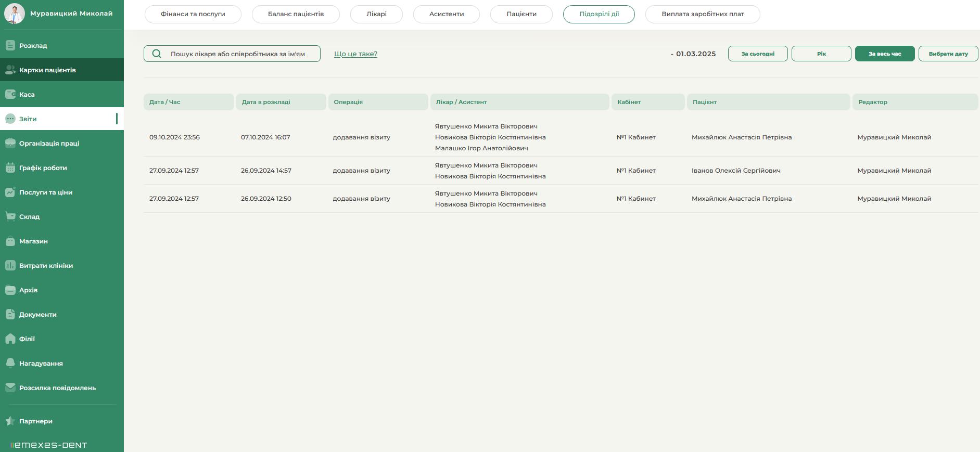
Task: Click the reports icon beside Звіти
Action: [x=10, y=119]
